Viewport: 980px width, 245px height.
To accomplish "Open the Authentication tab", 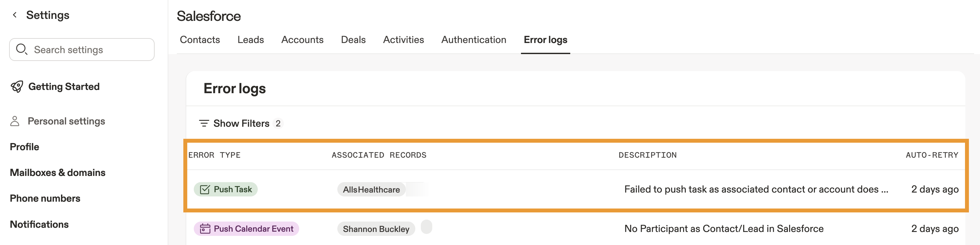I will click(x=474, y=40).
